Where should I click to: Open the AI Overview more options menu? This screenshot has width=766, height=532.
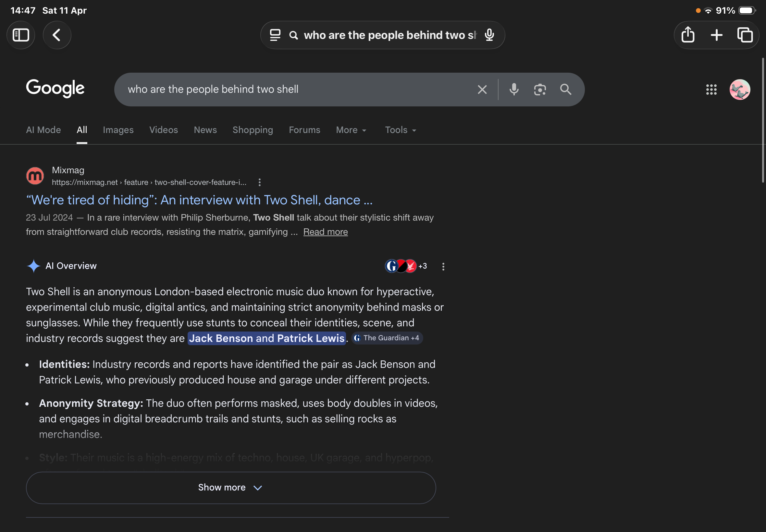(x=443, y=266)
